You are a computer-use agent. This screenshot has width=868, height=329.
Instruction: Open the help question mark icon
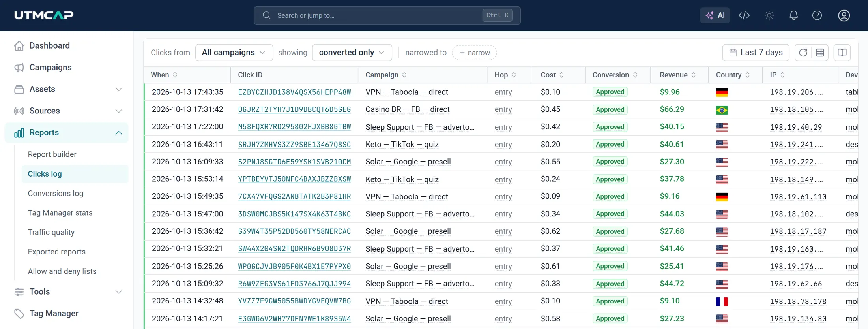click(817, 15)
